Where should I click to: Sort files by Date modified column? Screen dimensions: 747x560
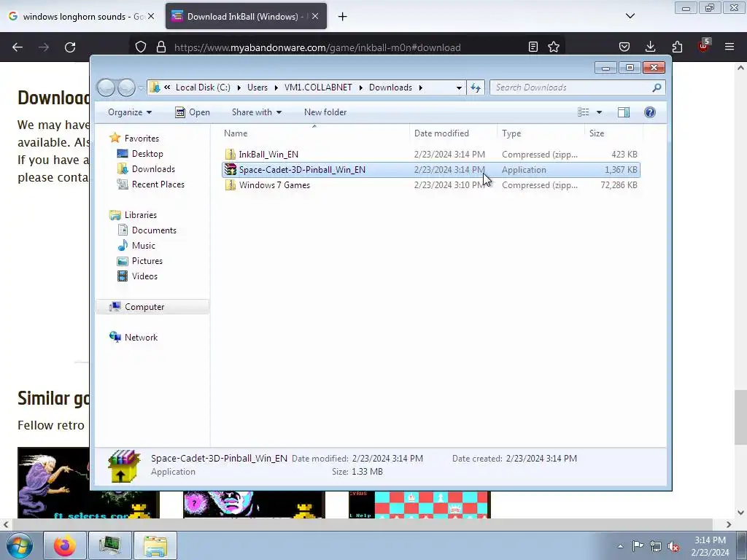pos(453,133)
